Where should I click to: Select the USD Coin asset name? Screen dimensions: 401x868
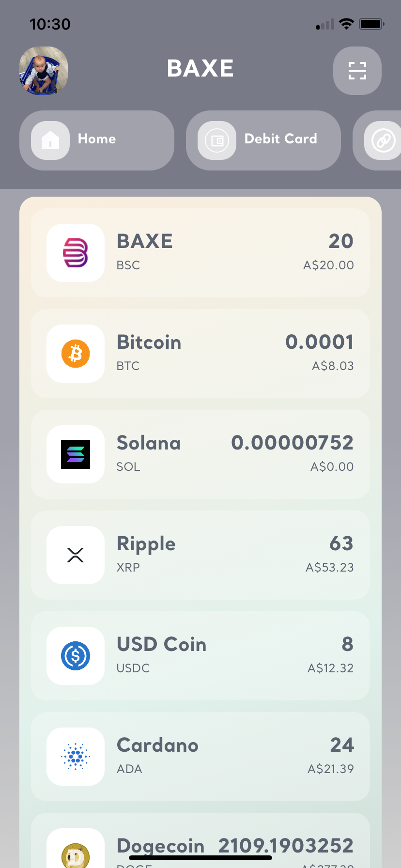(161, 644)
